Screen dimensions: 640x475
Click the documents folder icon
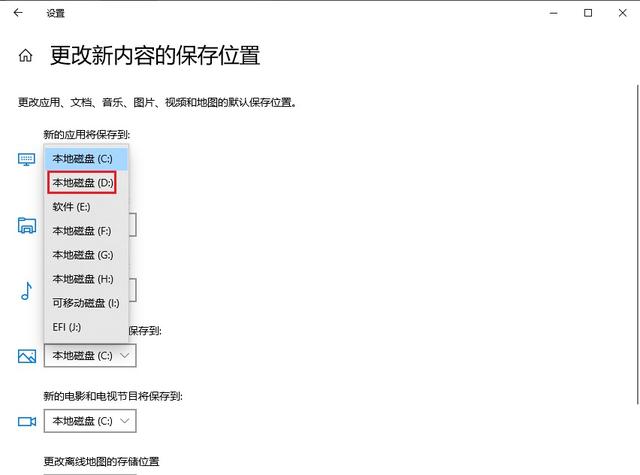pyautogui.click(x=27, y=225)
